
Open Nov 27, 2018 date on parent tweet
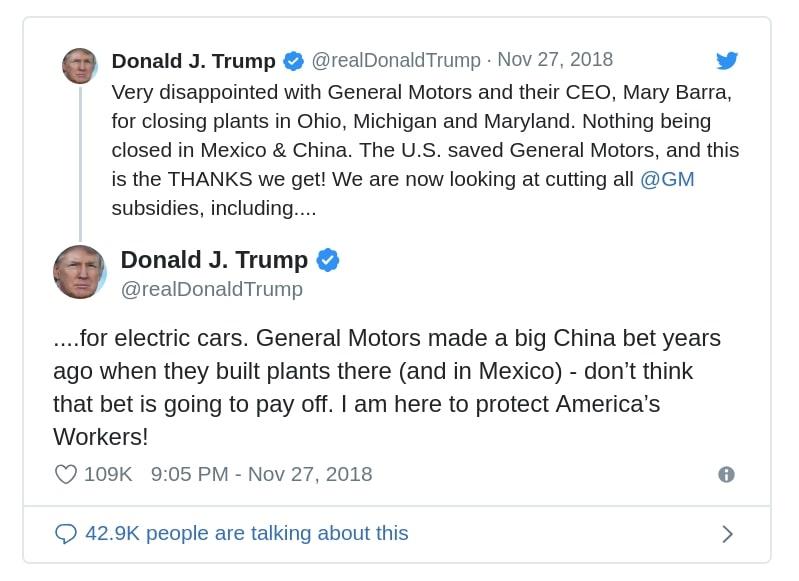pos(555,60)
